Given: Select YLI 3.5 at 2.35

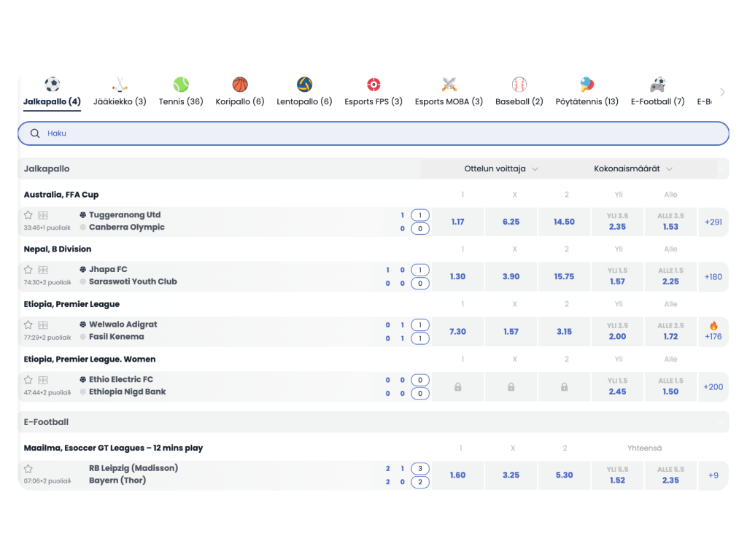Looking at the screenshot, I should click(x=617, y=222).
